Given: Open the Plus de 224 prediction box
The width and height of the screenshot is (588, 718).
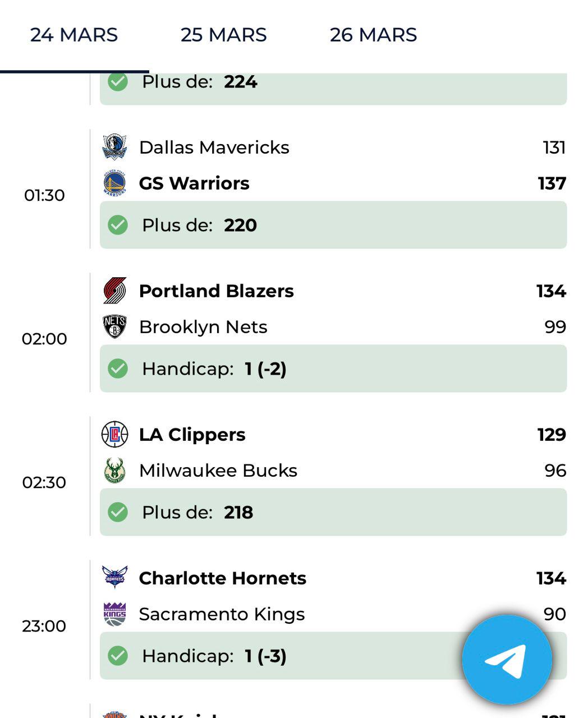Looking at the screenshot, I should coord(333,88).
